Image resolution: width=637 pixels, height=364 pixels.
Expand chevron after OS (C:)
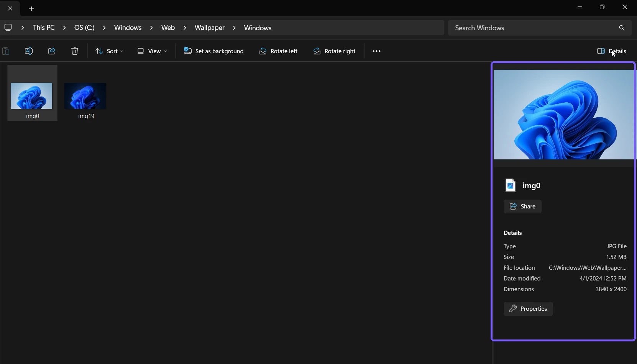coord(104,28)
